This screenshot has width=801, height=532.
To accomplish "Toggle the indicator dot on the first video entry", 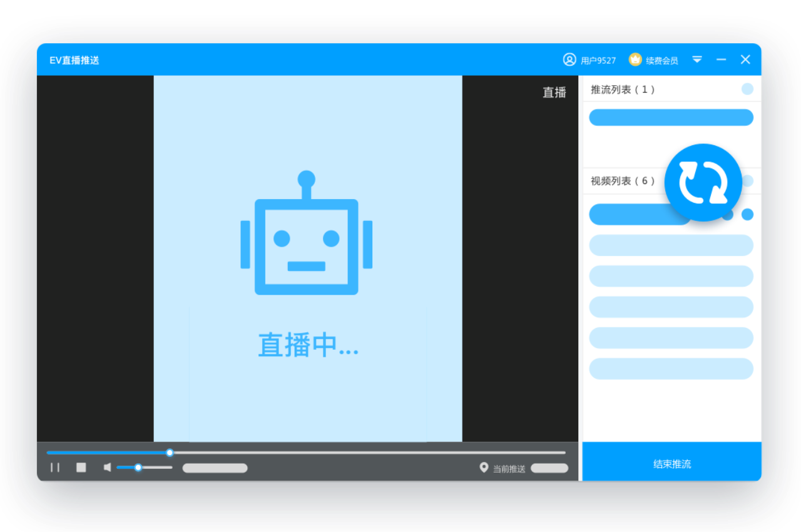I will coord(747,214).
